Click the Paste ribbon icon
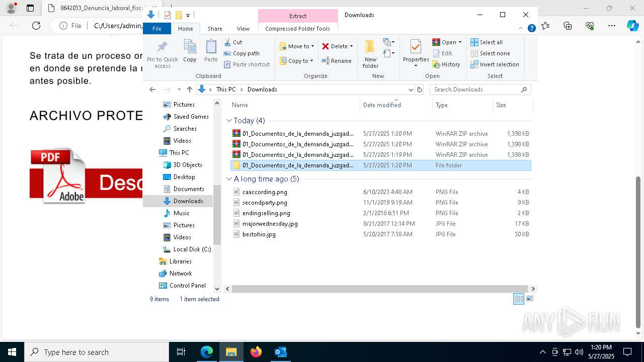 (211, 51)
